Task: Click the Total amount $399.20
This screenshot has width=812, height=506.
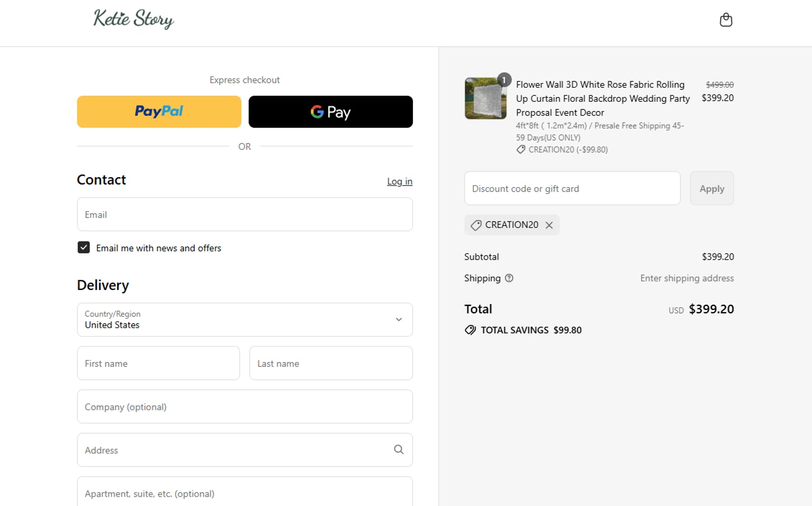Action: click(711, 309)
